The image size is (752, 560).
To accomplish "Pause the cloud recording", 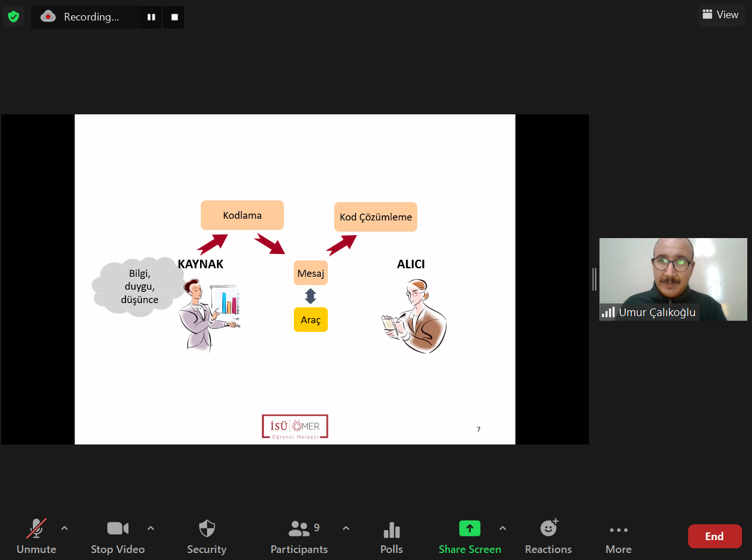I will (151, 17).
